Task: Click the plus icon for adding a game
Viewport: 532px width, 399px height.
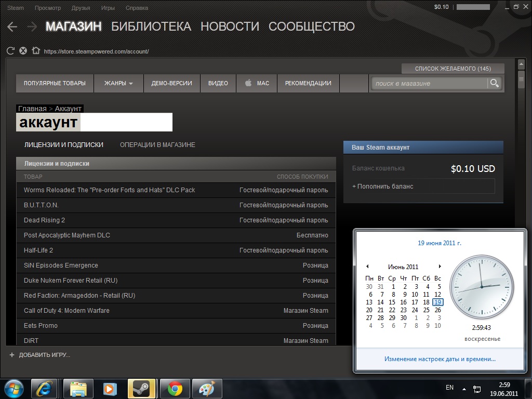Action: point(12,355)
